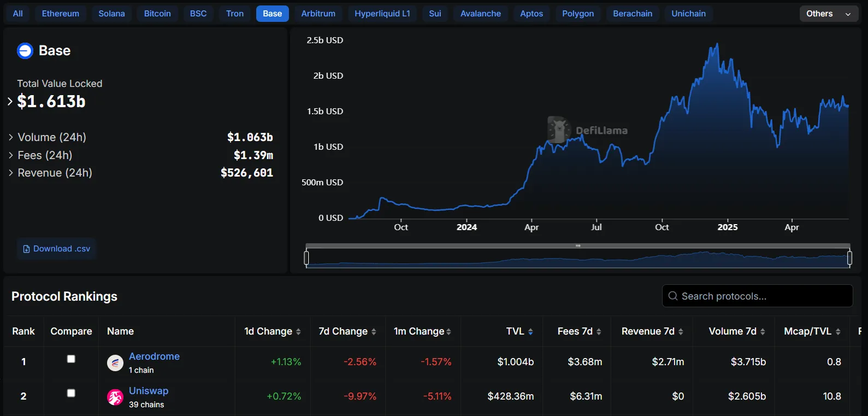Screen dimensions: 868x416
Task: Click Uniswap's 10.8 Mcap/TVL cell
Action: click(832, 396)
